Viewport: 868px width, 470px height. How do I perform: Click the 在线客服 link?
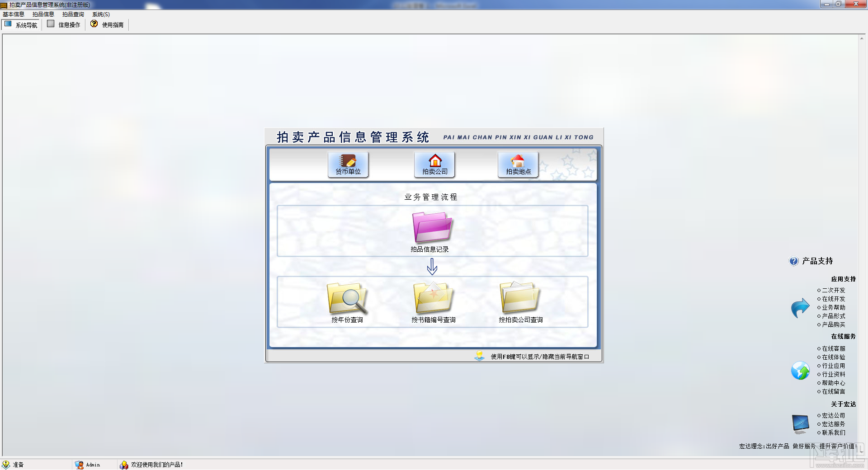(833, 348)
